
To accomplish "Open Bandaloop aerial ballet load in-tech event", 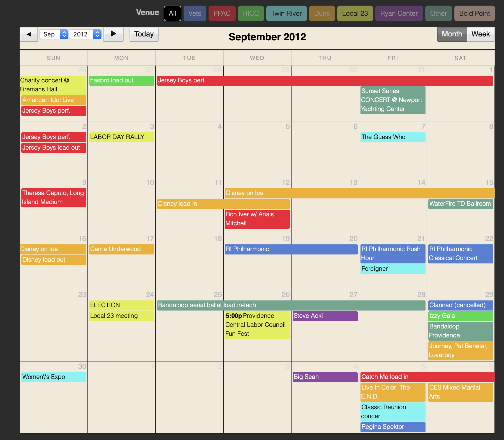I will point(291,305).
